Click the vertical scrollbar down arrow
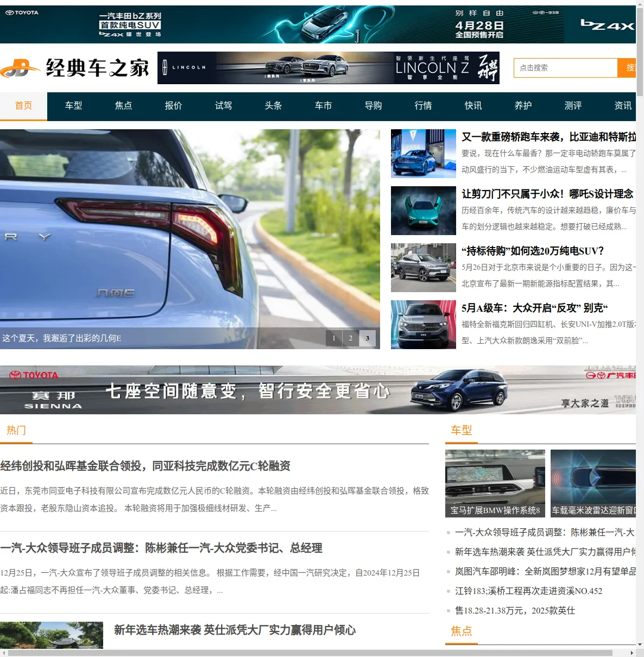 tap(640, 645)
